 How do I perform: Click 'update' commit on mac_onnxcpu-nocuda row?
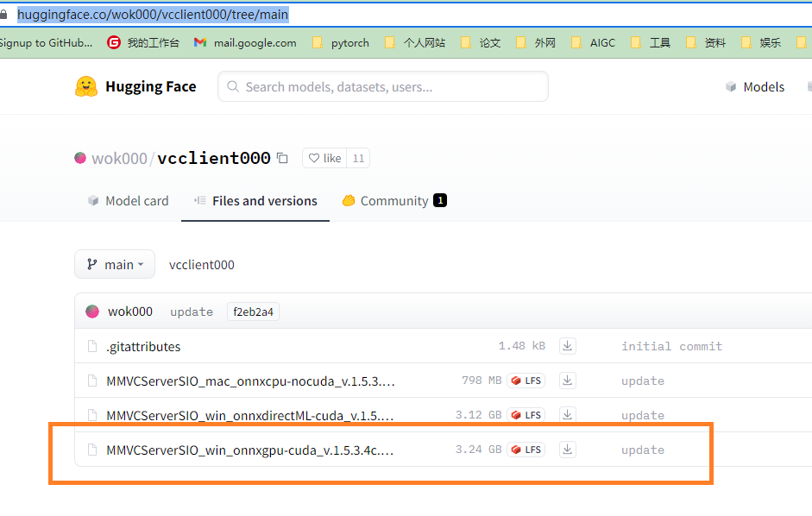pyautogui.click(x=643, y=381)
